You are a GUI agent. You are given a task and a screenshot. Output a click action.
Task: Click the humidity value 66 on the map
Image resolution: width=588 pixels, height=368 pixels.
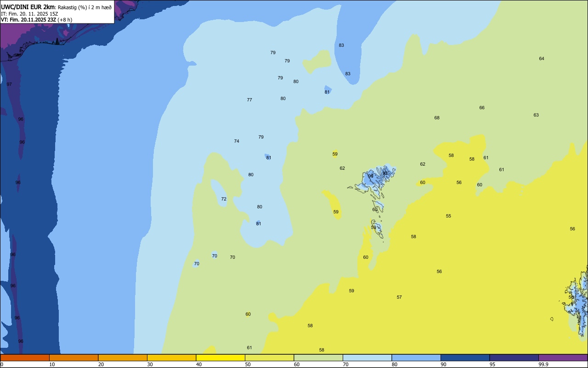coord(482,108)
